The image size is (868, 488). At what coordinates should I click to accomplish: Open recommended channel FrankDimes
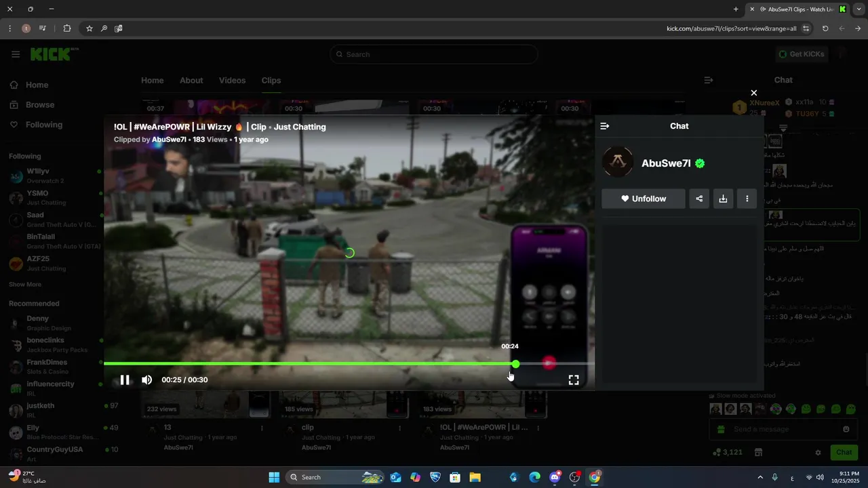pos(54,367)
